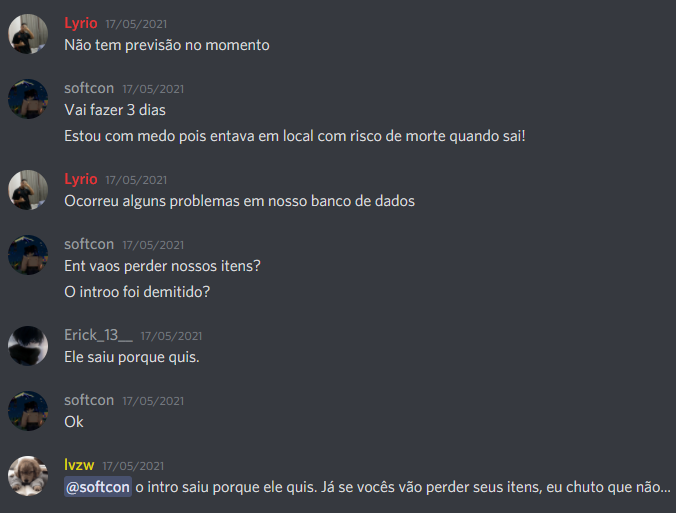Click the softcon username above 'Ok'

89,400
